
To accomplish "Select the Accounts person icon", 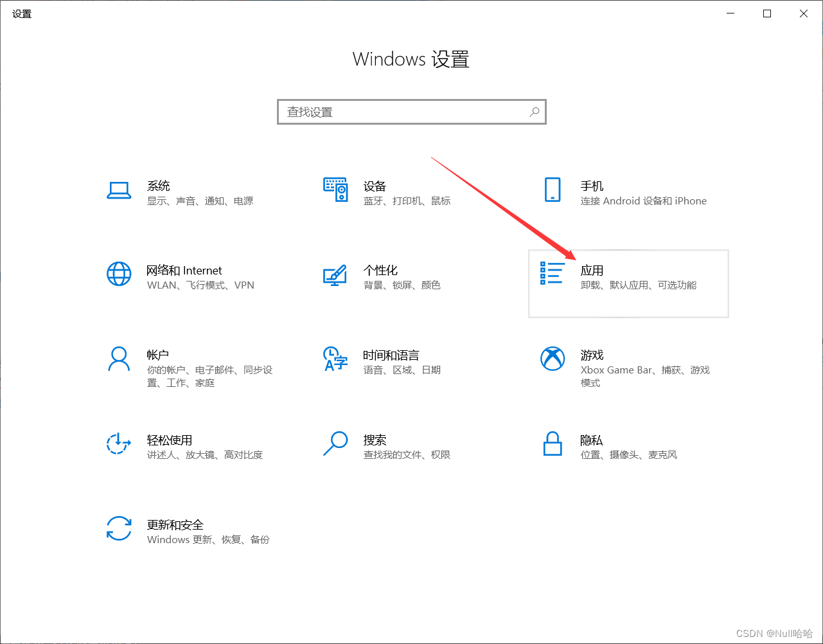I will (x=119, y=359).
